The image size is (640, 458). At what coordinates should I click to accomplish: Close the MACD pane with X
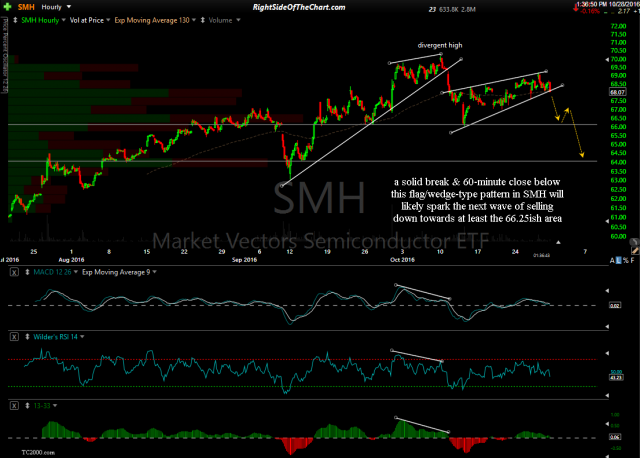click(x=14, y=272)
